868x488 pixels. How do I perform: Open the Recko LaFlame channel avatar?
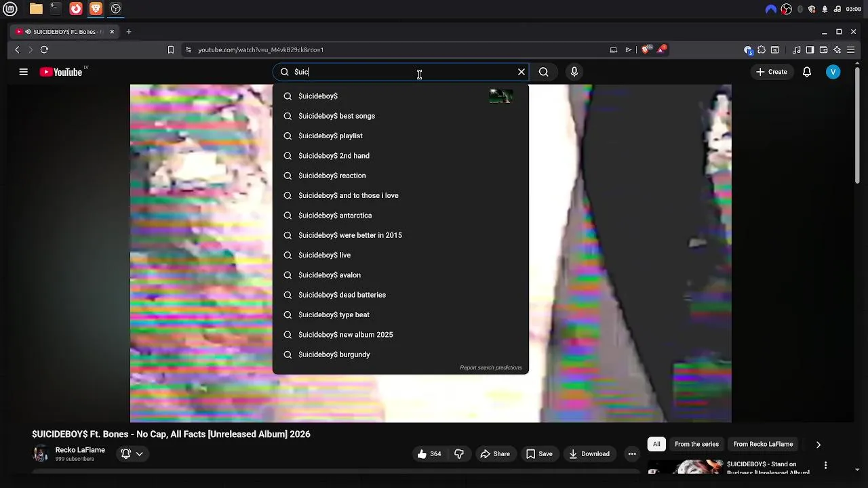(41, 453)
